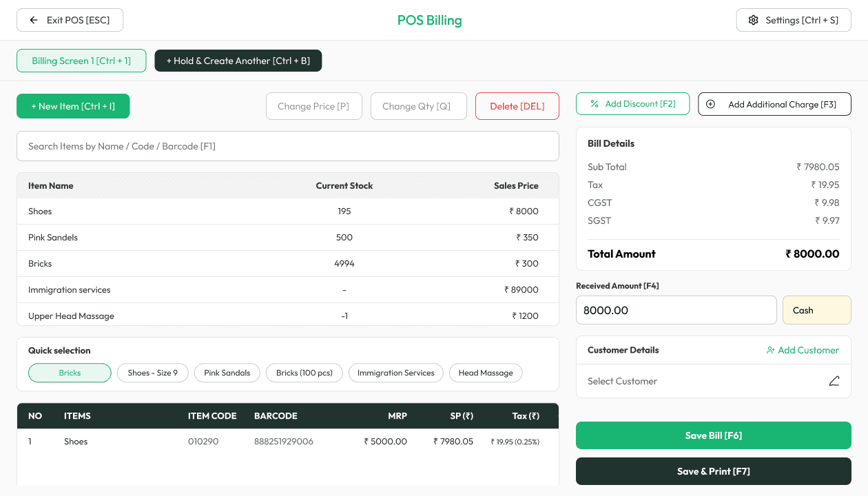Click the person-plus icon next to Add Customer
The height and width of the screenshot is (496, 868).
pyautogui.click(x=770, y=350)
